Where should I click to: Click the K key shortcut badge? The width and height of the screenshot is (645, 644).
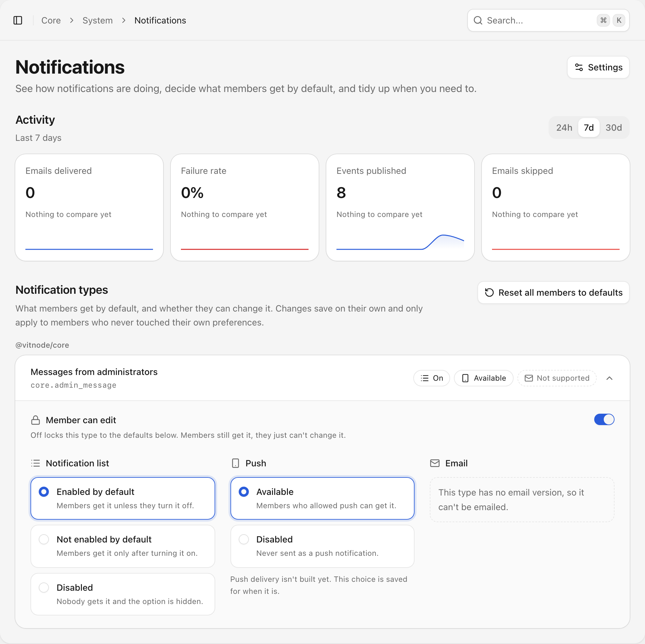coord(619,20)
